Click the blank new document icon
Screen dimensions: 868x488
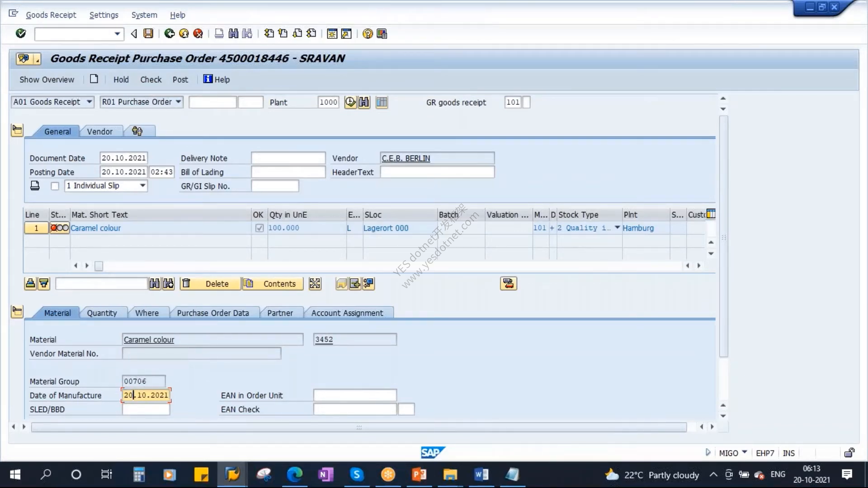tap(94, 79)
